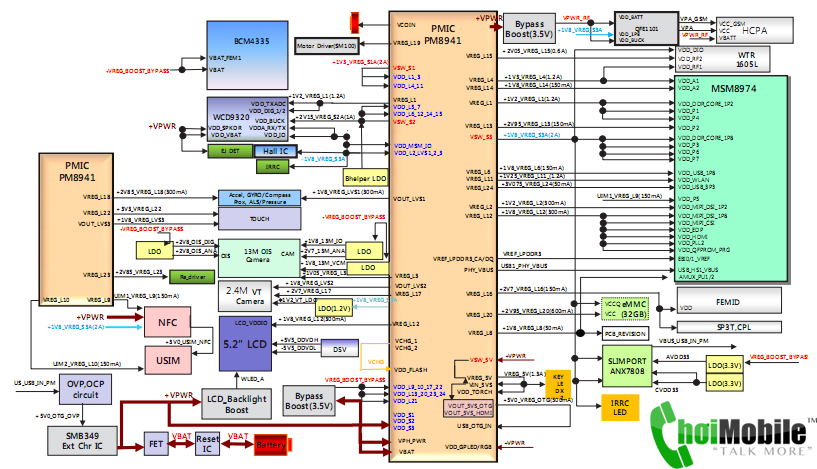The image size is (817, 469).
Task: Select the orange IRRC LED box
Action: pyautogui.click(x=620, y=407)
